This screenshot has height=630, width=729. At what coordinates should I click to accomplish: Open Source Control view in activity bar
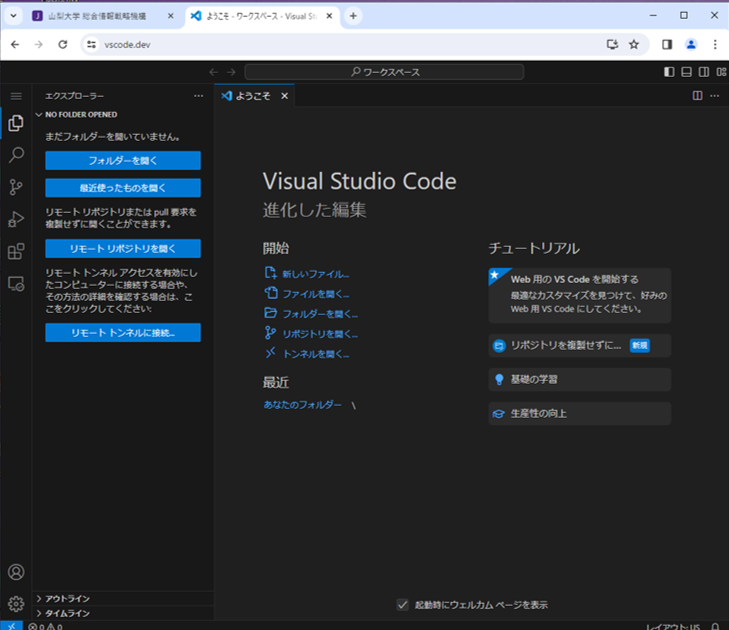[x=16, y=187]
